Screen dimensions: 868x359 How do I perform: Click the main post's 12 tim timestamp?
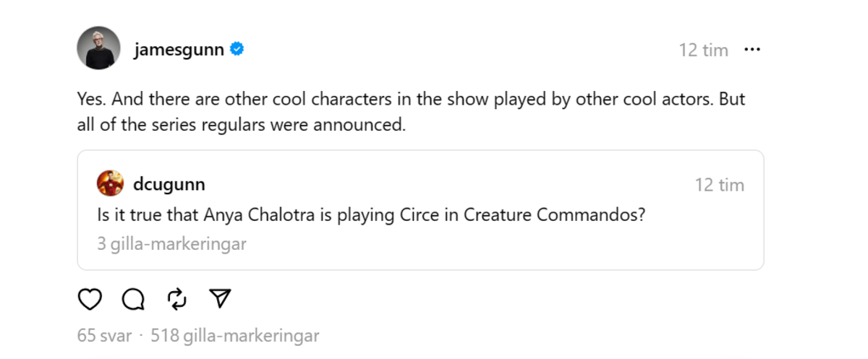[703, 50]
